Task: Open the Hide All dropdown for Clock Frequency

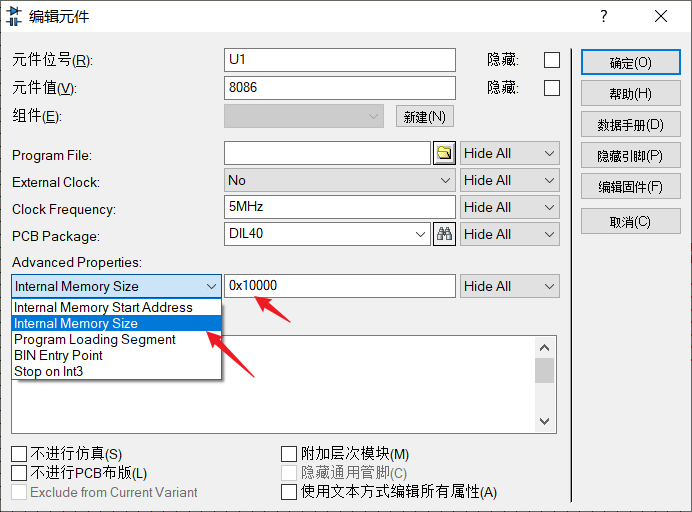Action: 510,207
